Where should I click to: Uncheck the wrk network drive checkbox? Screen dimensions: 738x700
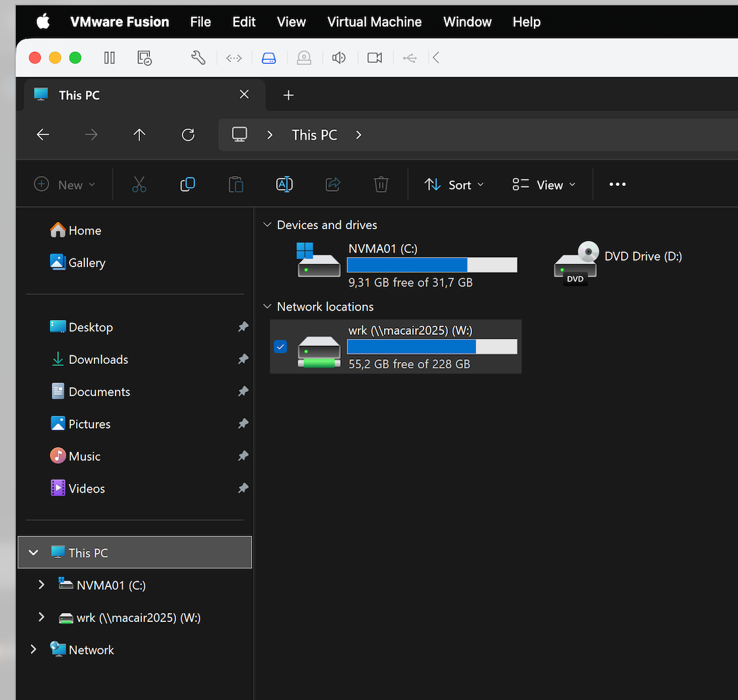click(280, 347)
